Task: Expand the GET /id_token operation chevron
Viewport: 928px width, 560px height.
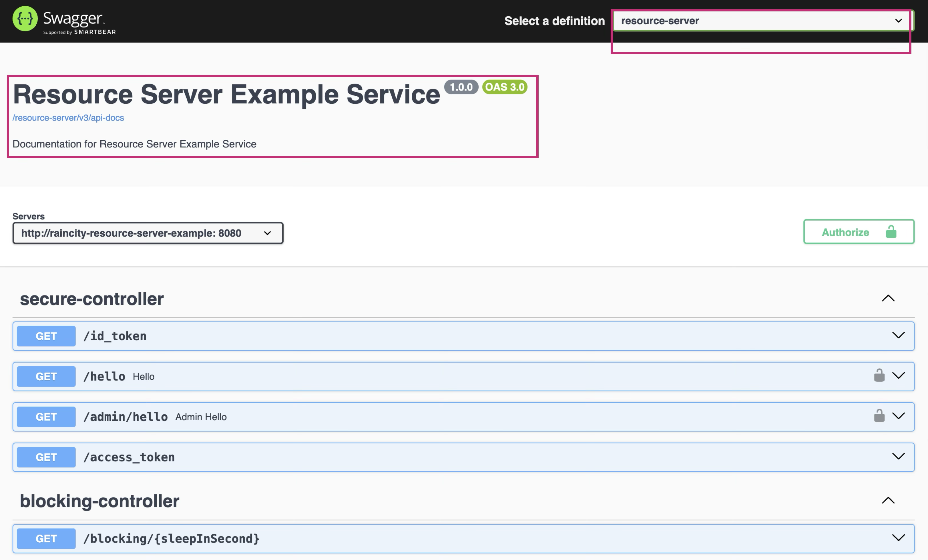Action: point(898,335)
